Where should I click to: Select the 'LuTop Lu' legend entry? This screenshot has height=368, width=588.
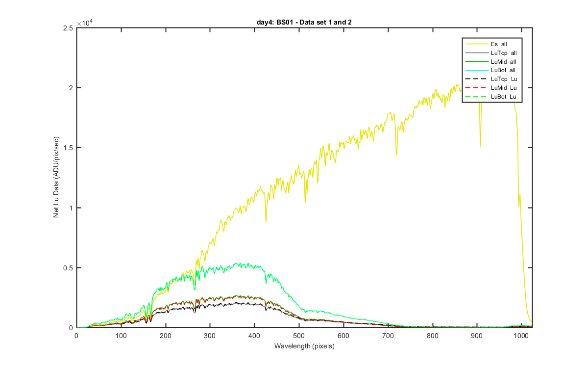492,79
